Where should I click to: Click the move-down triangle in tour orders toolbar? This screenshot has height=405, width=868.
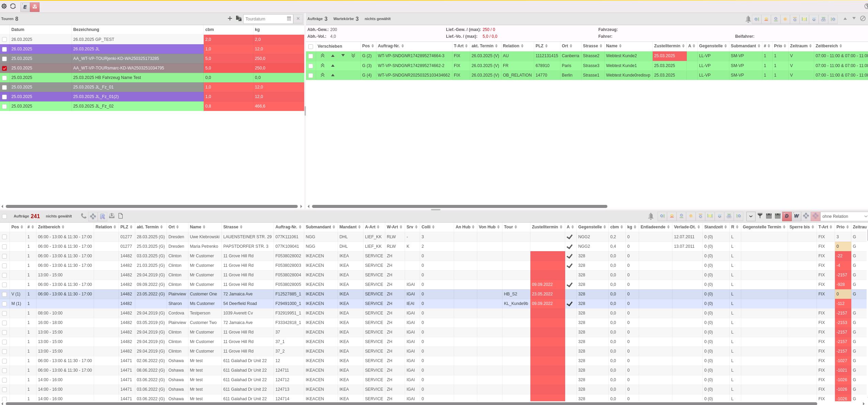tap(854, 18)
